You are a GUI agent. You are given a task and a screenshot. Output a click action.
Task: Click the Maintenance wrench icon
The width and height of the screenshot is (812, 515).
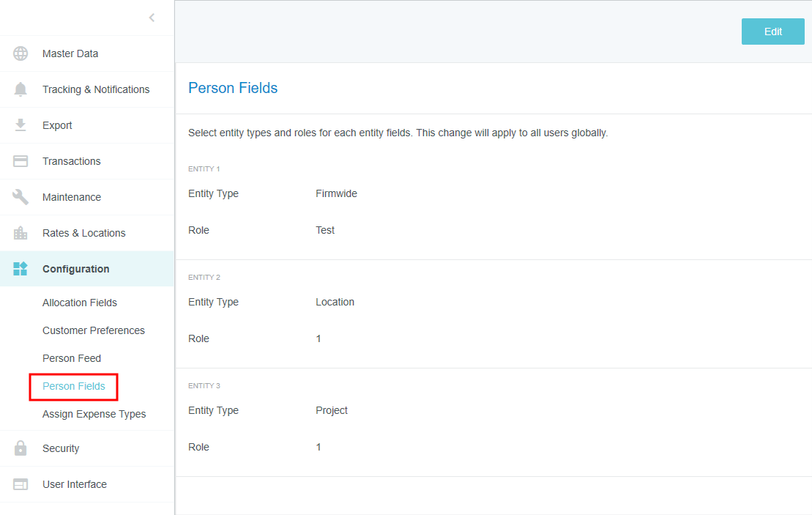click(21, 197)
